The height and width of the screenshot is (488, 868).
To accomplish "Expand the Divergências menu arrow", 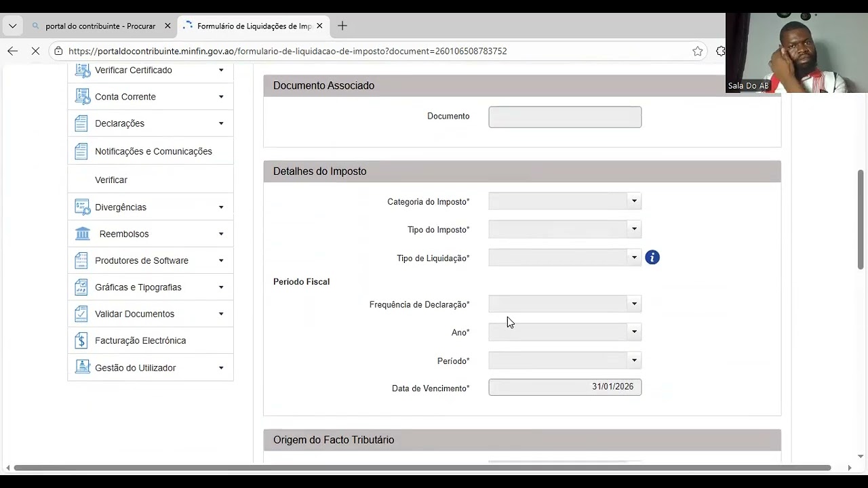I will click(x=221, y=207).
